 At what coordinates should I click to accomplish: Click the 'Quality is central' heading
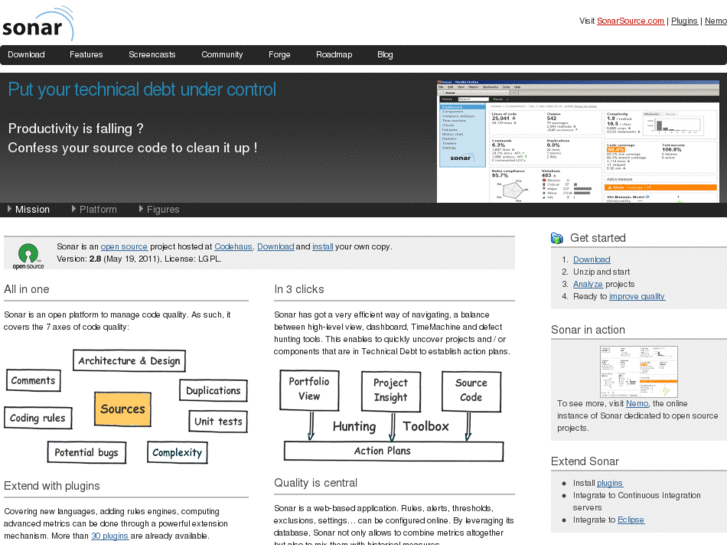click(x=316, y=483)
